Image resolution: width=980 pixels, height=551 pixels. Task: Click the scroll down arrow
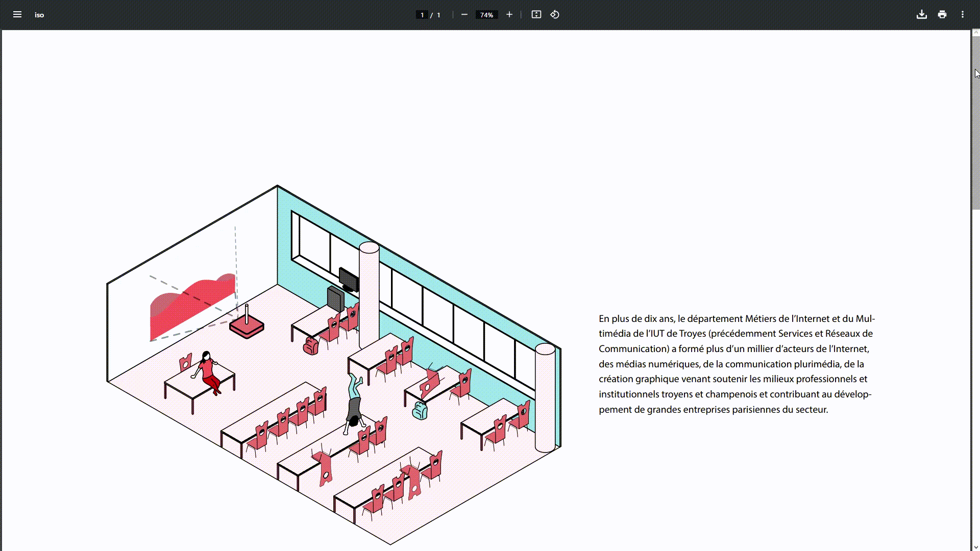pos(975,547)
